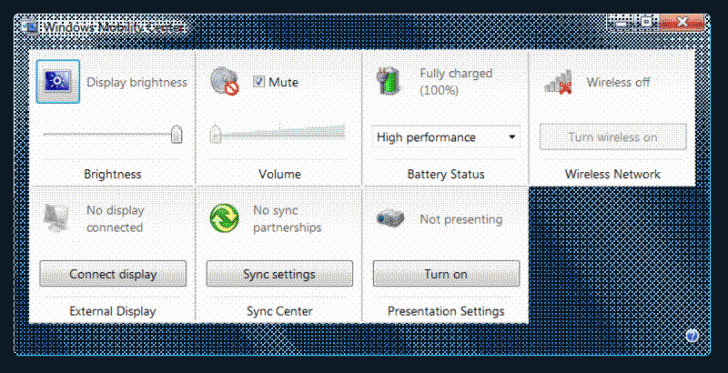Click the Wireless off status text

618,82
